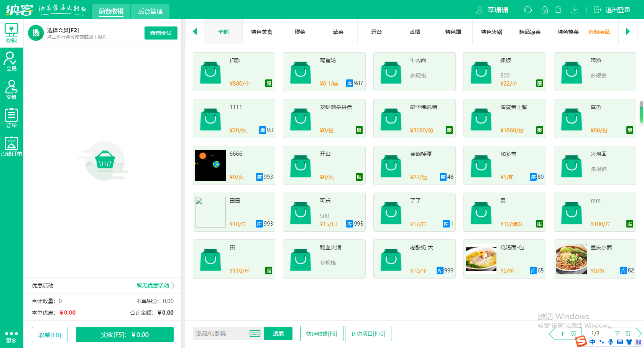Click the lock screen icon in the top bar
This screenshot has height=348, width=644.
tap(544, 10)
